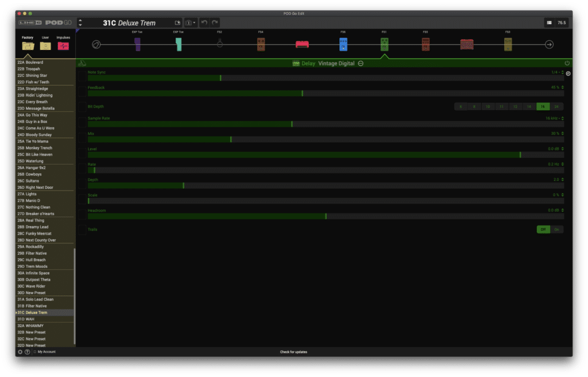The image size is (588, 377).
Task: Click Check for updates link
Action: coord(293,352)
